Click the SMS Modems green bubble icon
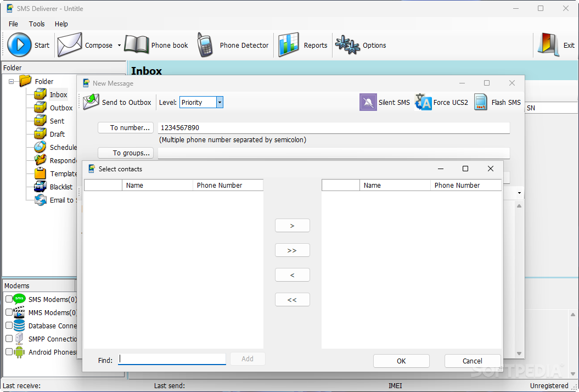Image resolution: width=579 pixels, height=392 pixels. tap(19, 299)
